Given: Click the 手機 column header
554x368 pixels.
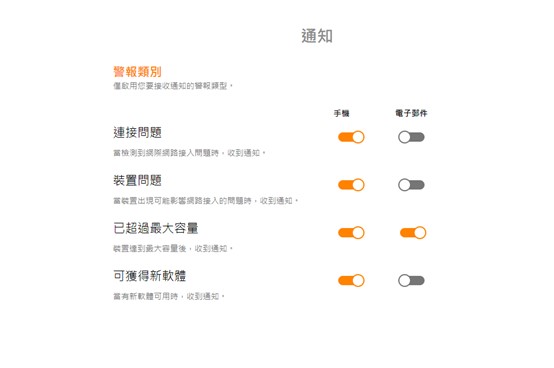Looking at the screenshot, I should click(342, 113).
